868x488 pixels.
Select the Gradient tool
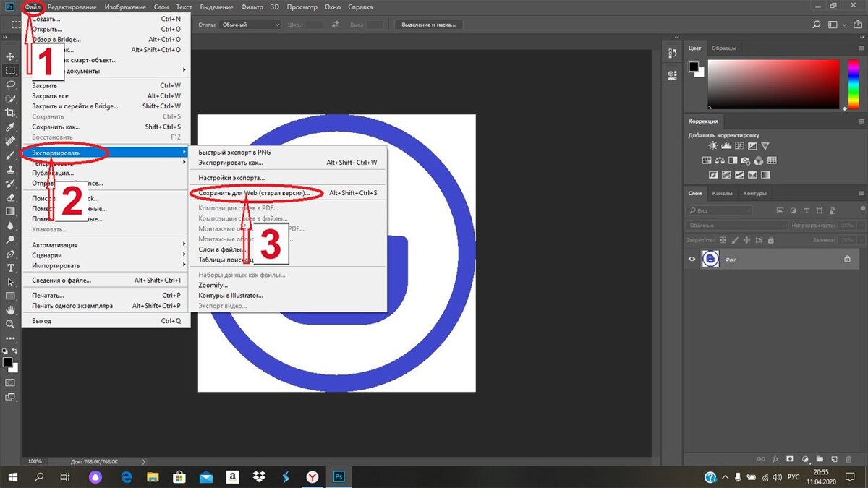pyautogui.click(x=10, y=212)
